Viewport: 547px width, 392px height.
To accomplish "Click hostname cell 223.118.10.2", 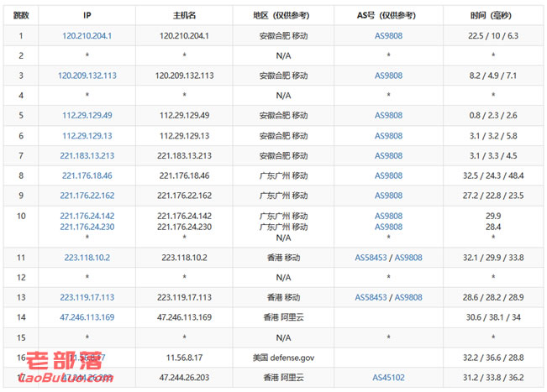I will pos(184,258).
